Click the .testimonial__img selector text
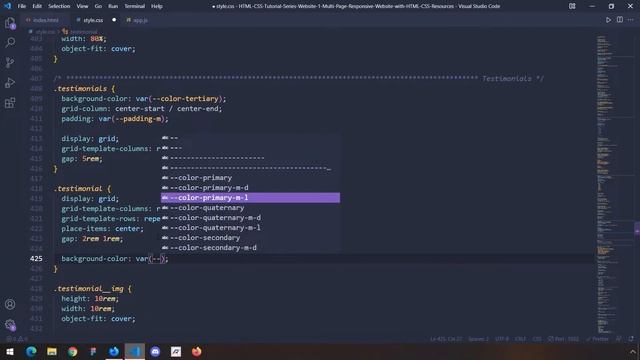Screen dimensions: 640x360 [x=89, y=289]
